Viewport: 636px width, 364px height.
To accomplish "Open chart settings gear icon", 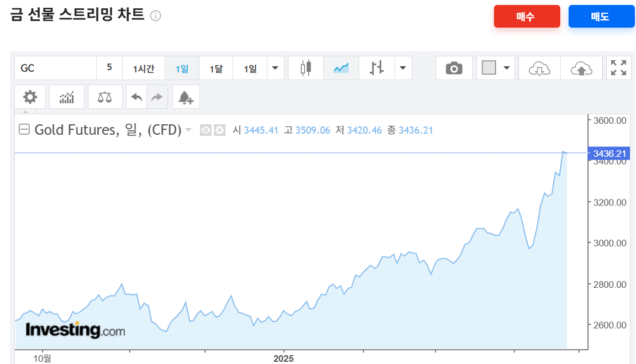I will click(x=30, y=97).
